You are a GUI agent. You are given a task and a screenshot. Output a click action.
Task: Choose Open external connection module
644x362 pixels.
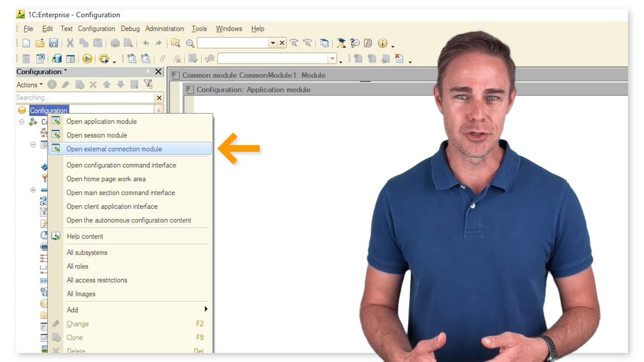[130, 149]
